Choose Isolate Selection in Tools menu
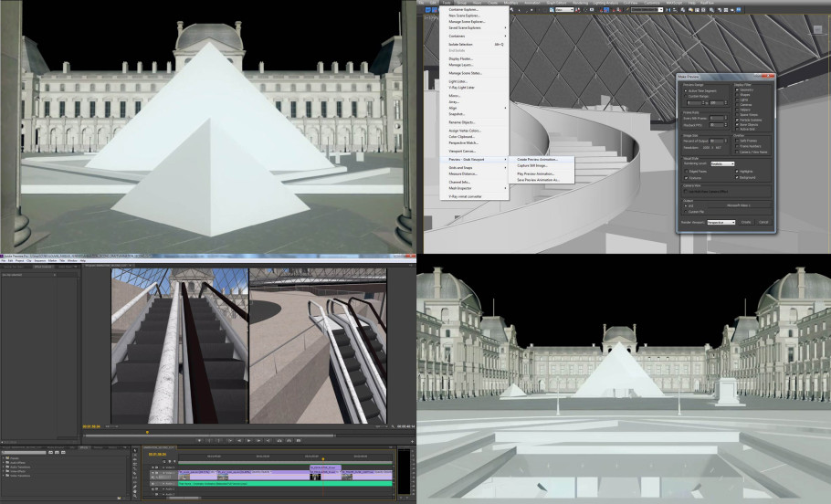831x504 pixels. tap(460, 45)
